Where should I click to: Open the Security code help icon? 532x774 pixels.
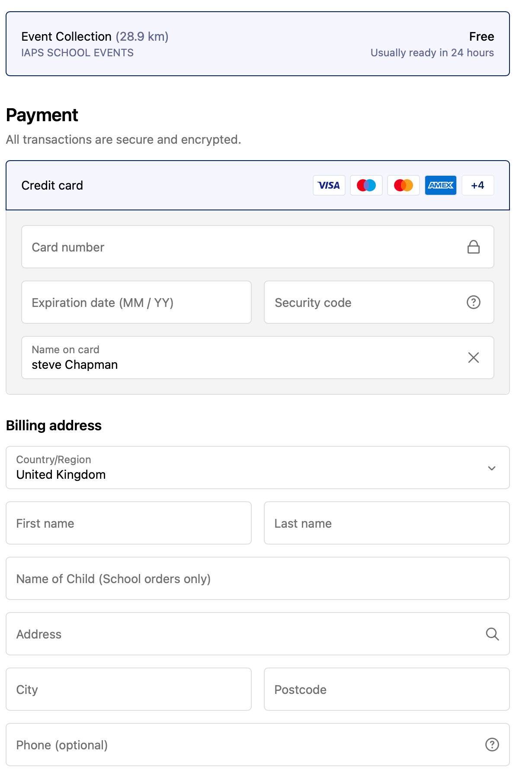(473, 302)
